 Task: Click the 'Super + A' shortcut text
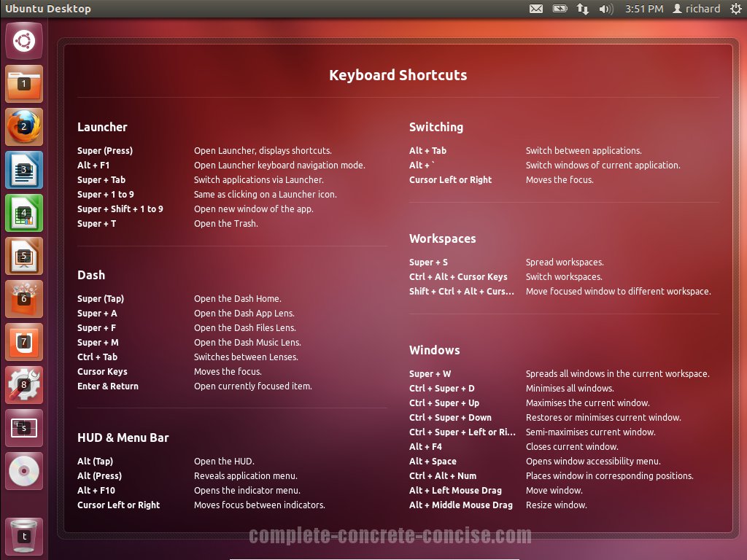pyautogui.click(x=97, y=314)
